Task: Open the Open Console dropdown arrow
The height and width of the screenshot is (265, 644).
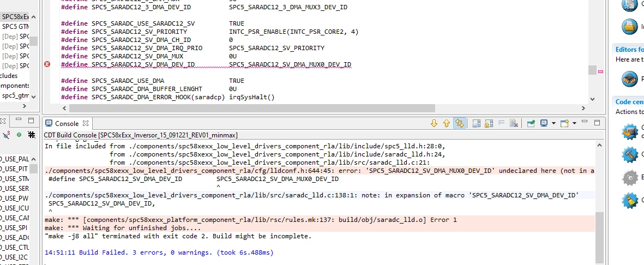Action: pyautogui.click(x=574, y=123)
